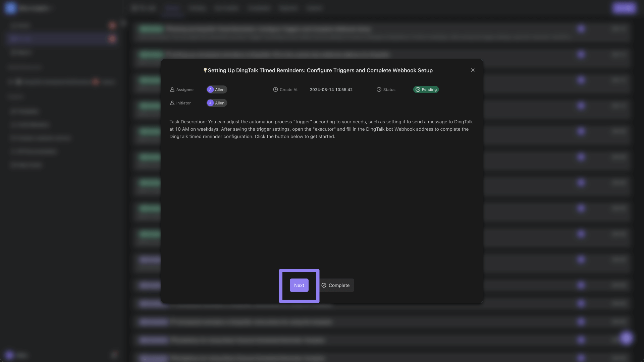Click the top-right action button
Screen dimensions: 644x362
(473, 70)
